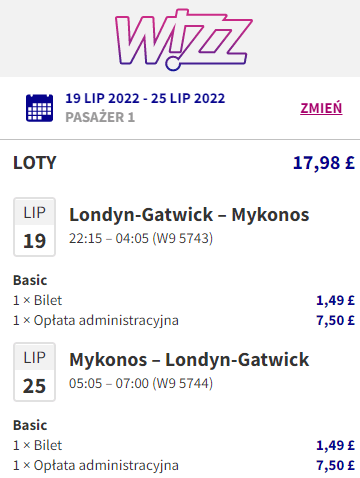
Task: Click return Bilet price 1,49 £
Action: pos(335,446)
